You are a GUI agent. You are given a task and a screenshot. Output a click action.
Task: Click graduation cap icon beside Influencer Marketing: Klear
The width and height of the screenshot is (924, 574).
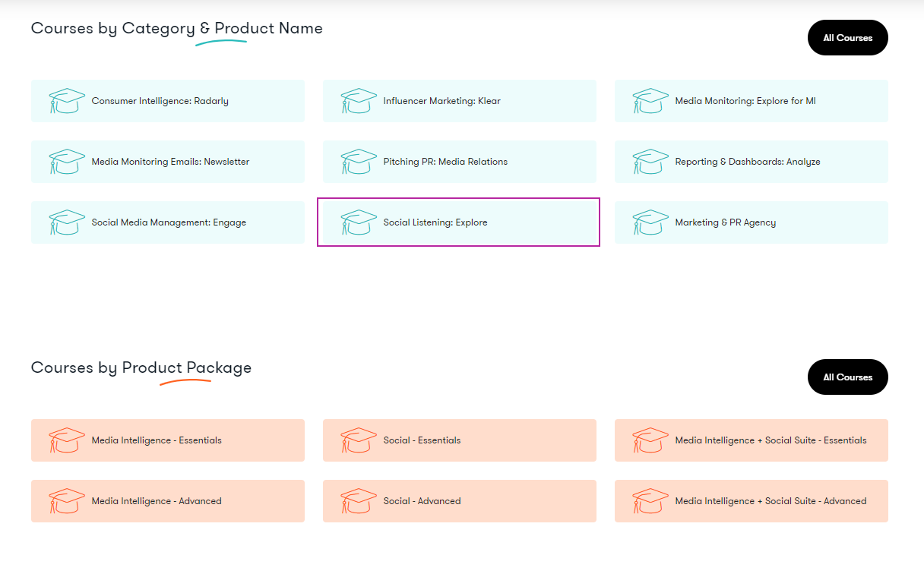click(359, 101)
